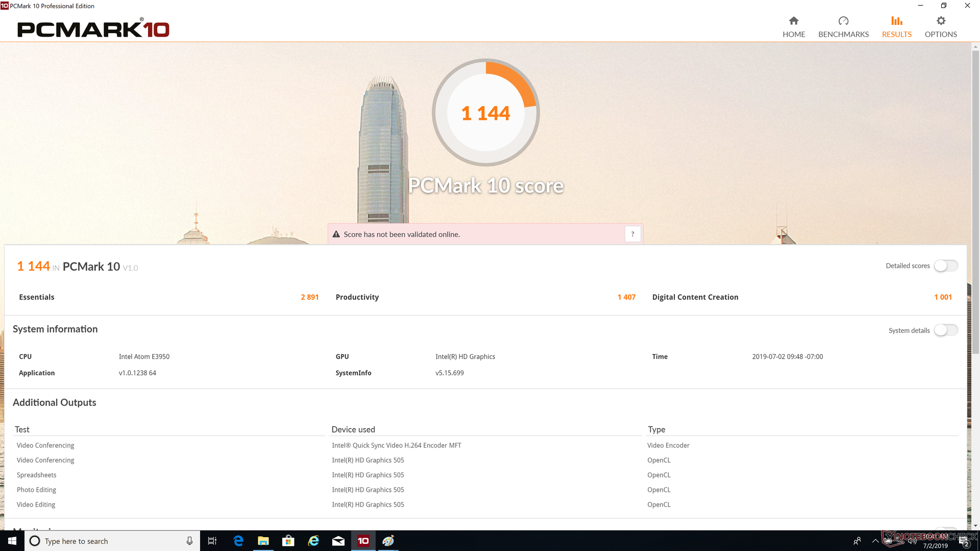980x551 pixels.
Task: Open the Mail app from taskbar
Action: point(338,541)
